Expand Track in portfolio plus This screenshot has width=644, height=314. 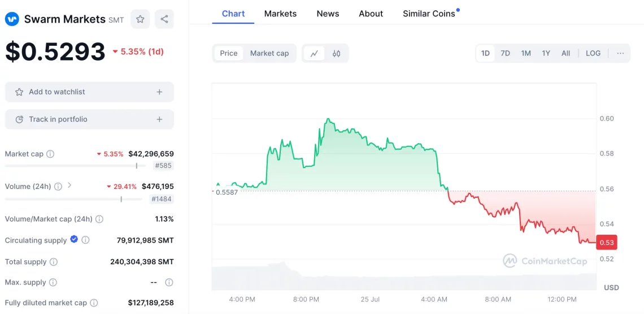(160, 119)
